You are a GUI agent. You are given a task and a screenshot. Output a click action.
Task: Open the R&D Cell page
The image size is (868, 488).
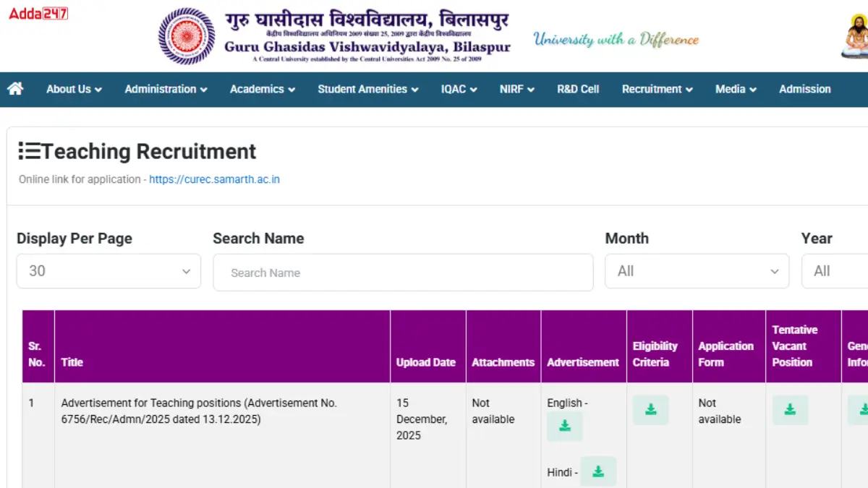pyautogui.click(x=578, y=89)
